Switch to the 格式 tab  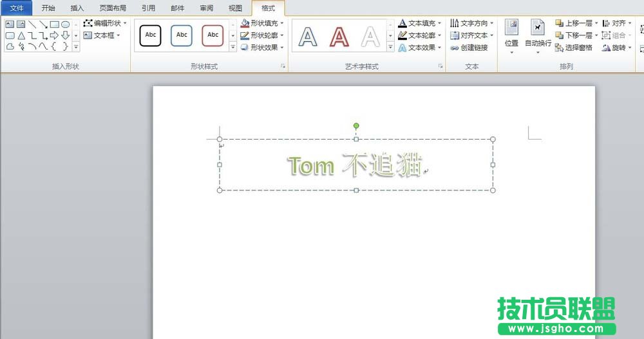(268, 8)
